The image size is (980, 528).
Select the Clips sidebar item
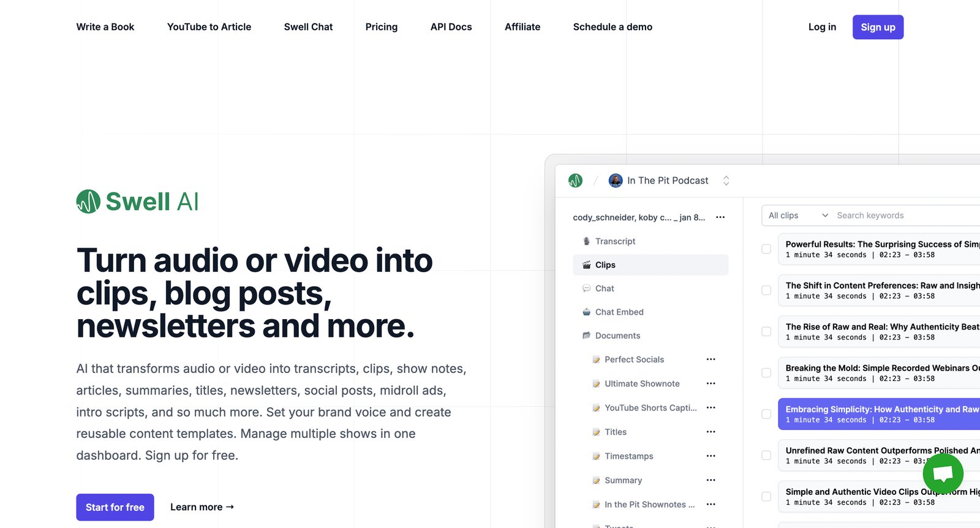point(650,265)
